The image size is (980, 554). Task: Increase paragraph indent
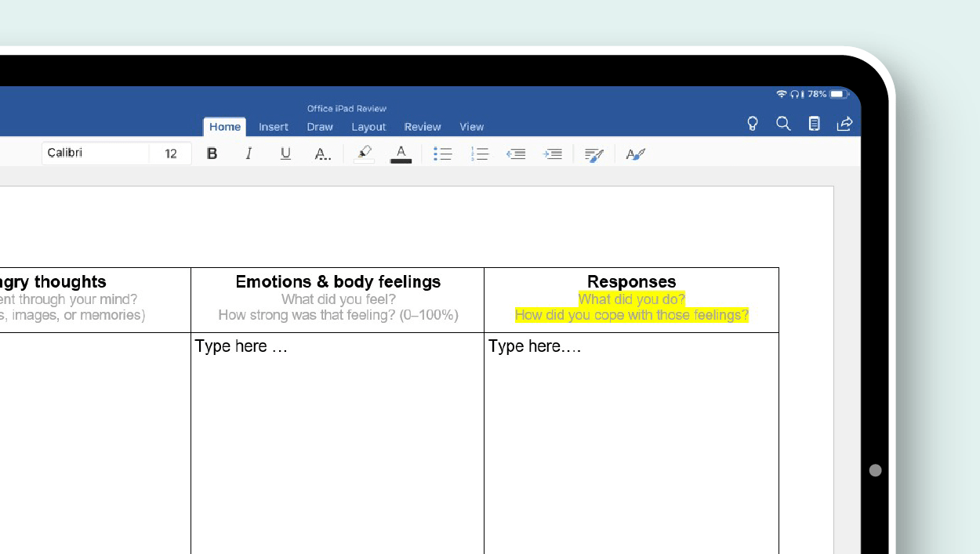tap(553, 154)
